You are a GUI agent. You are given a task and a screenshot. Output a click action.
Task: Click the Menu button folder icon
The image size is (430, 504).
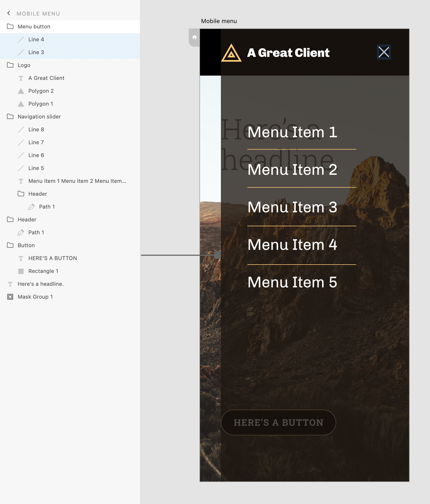point(10,27)
